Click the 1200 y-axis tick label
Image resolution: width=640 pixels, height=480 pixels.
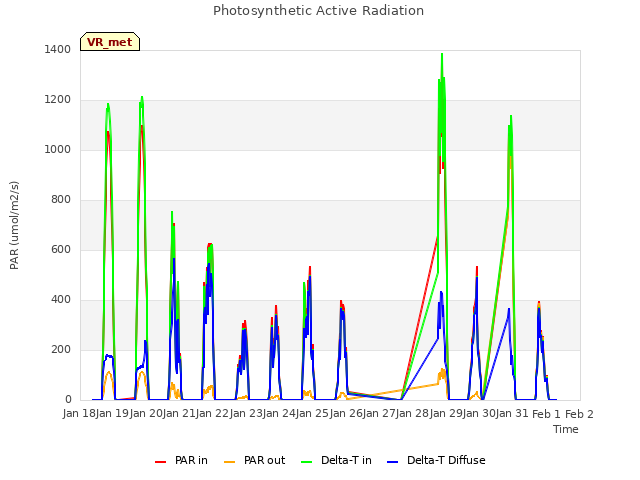[58, 100]
